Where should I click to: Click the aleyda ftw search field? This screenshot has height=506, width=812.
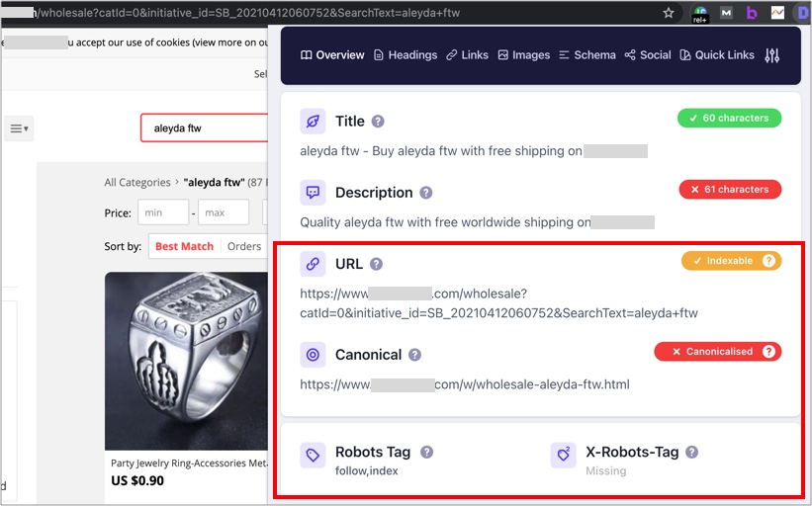(x=205, y=127)
